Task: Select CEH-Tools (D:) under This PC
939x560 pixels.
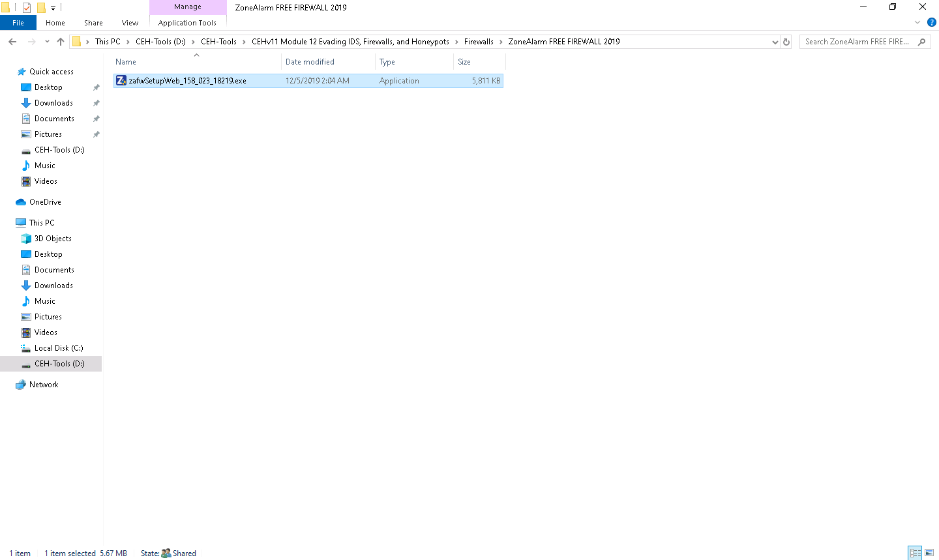Action: pyautogui.click(x=51, y=364)
